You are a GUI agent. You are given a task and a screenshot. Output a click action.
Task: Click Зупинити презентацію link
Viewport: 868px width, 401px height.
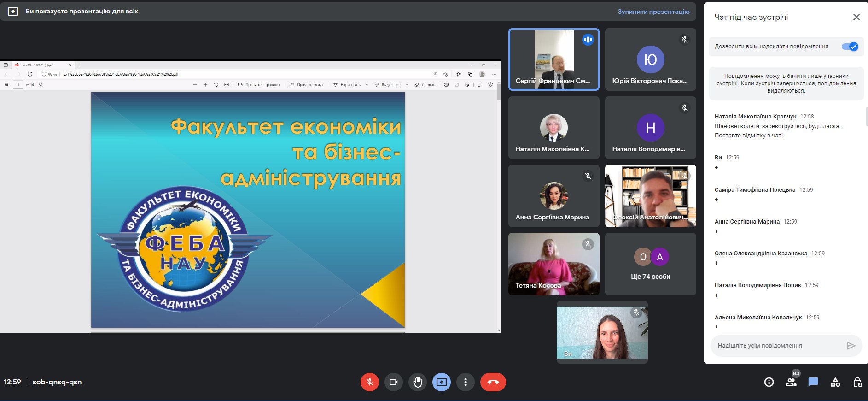coord(653,12)
